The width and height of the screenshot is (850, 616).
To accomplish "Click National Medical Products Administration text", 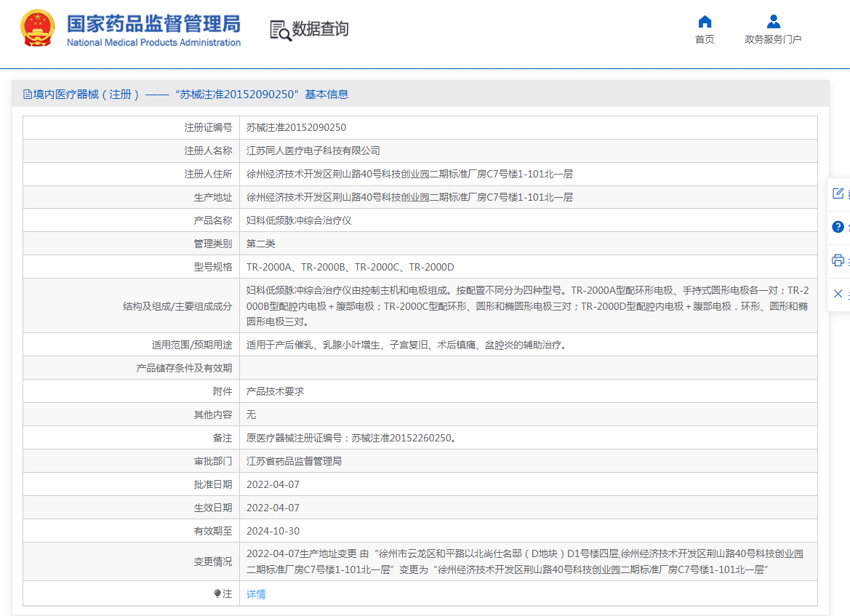I will pos(154,42).
